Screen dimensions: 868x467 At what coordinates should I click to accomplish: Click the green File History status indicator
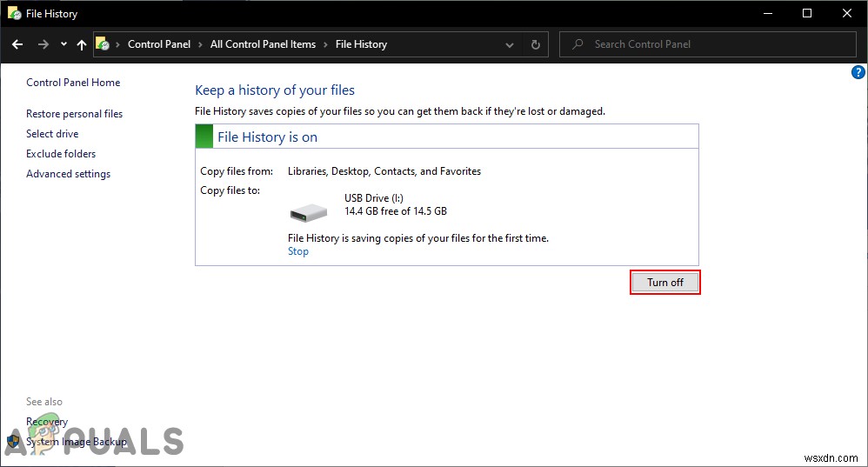[x=204, y=137]
